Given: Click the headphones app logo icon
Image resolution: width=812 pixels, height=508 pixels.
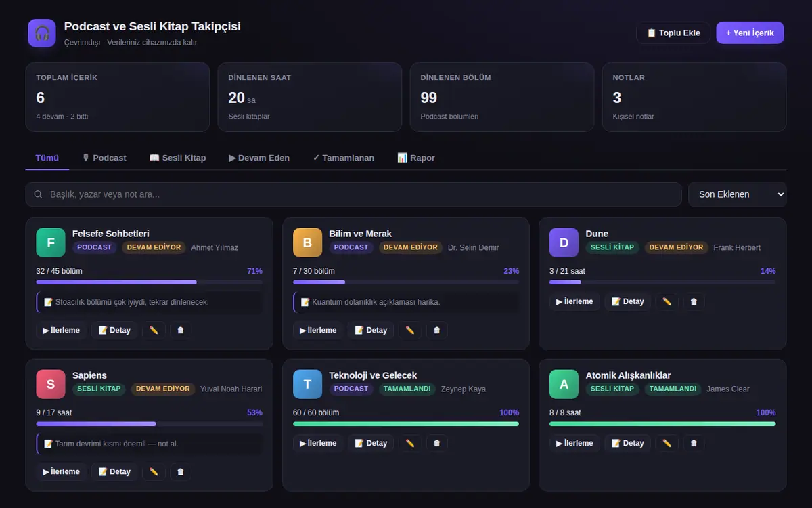Looking at the screenshot, I should 42,33.
